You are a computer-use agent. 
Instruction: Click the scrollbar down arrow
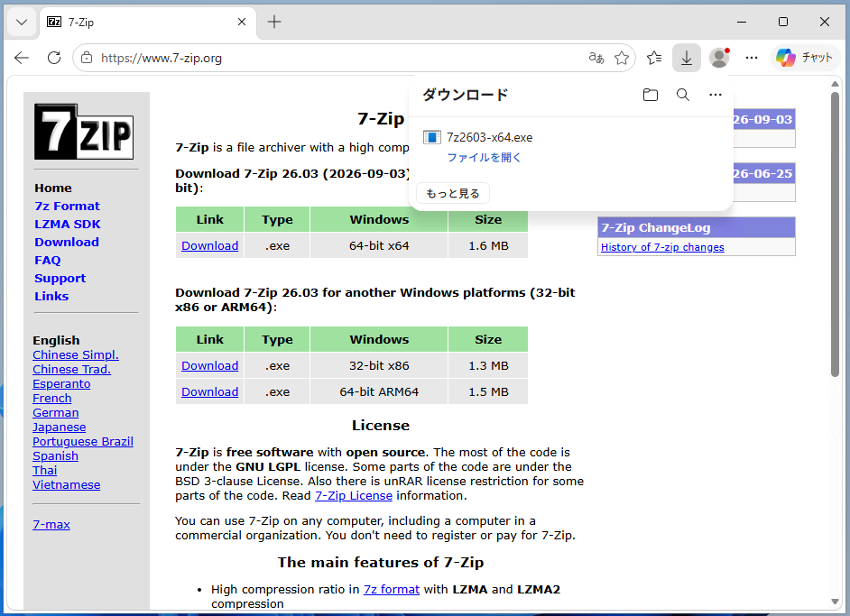coord(835,602)
